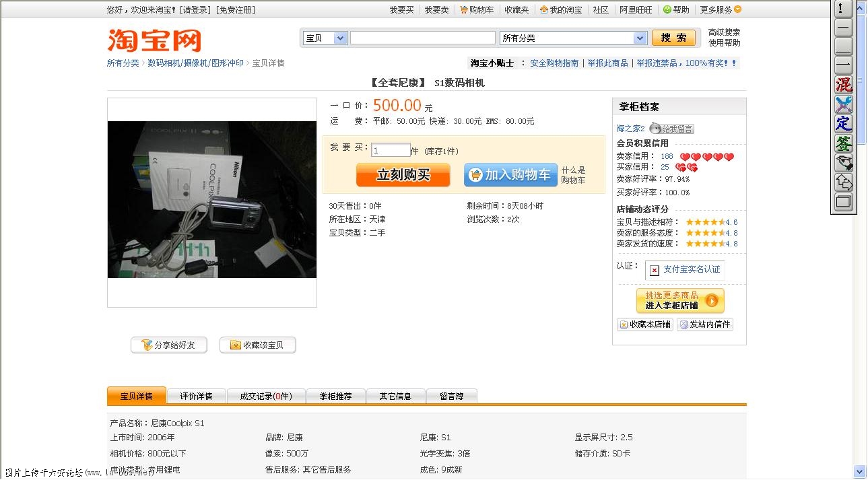Switch to the 评价详情 tab
The height and width of the screenshot is (480, 868).
[196, 396]
